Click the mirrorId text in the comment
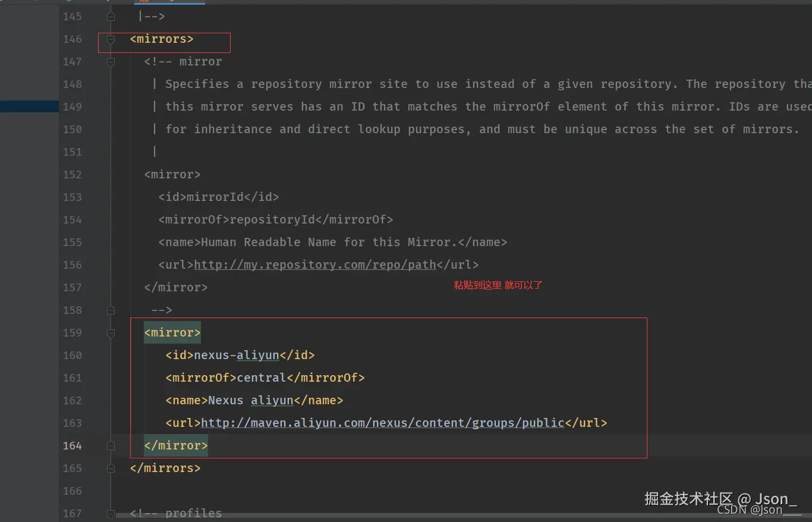Image resolution: width=812 pixels, height=522 pixels. (x=215, y=197)
